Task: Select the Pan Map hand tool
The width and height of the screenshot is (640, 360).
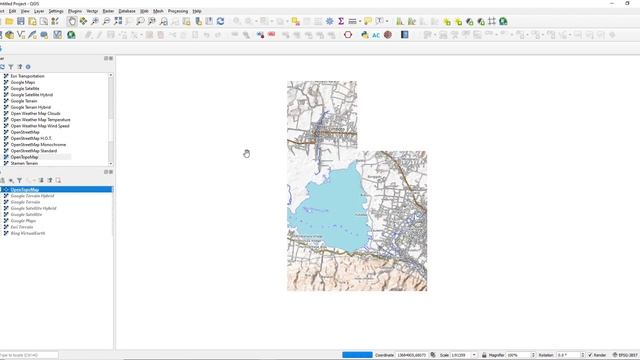Action: [72, 21]
